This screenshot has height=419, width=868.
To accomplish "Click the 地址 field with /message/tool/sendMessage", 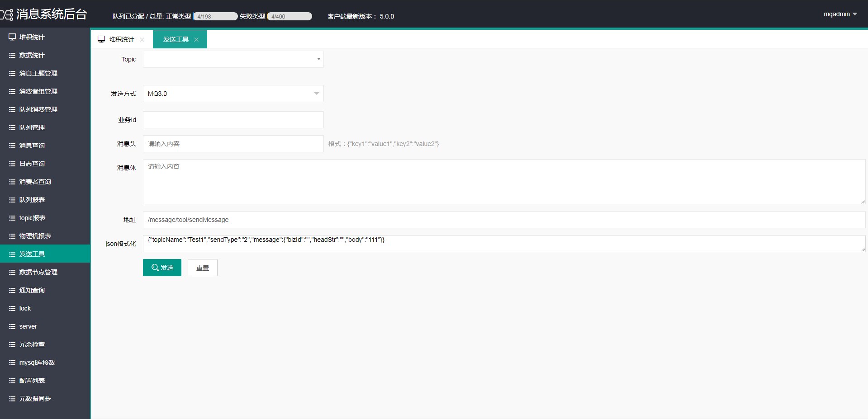I will click(504, 220).
